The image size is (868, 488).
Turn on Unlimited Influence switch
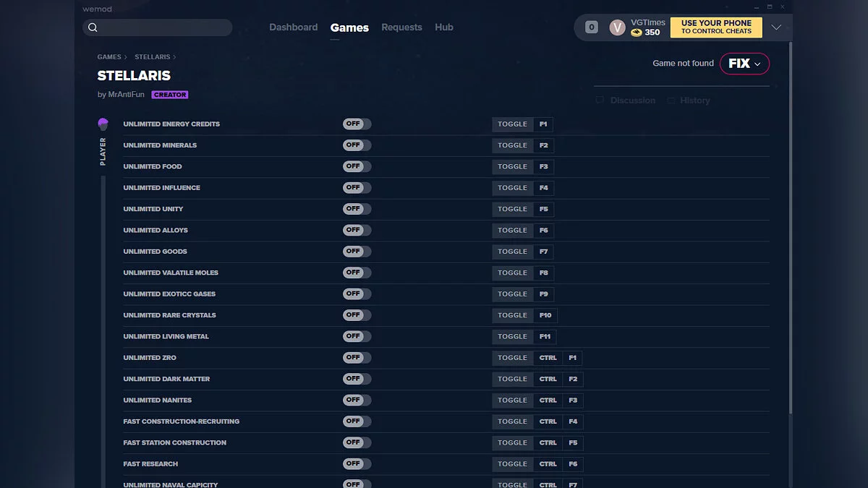pyautogui.click(x=357, y=187)
